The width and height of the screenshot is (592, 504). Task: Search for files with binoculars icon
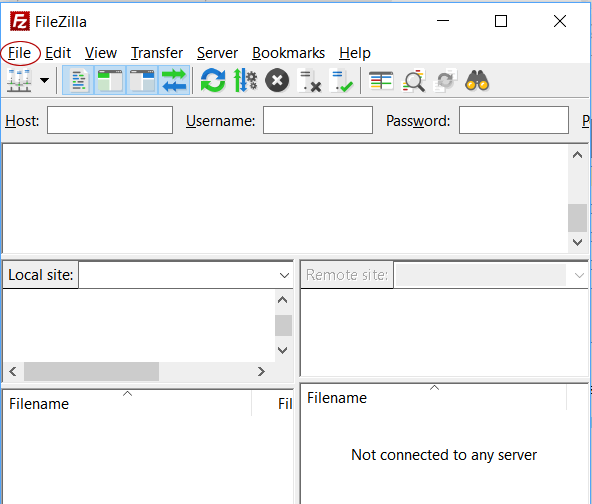(477, 80)
